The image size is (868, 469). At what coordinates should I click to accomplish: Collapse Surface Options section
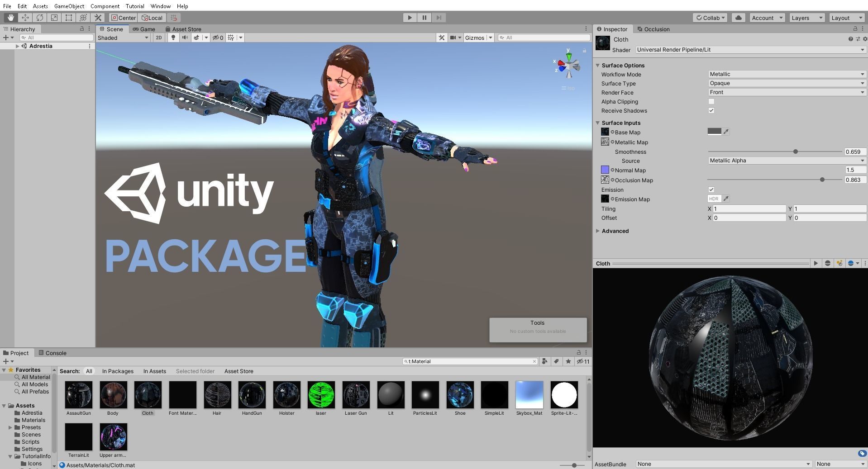[x=598, y=65]
